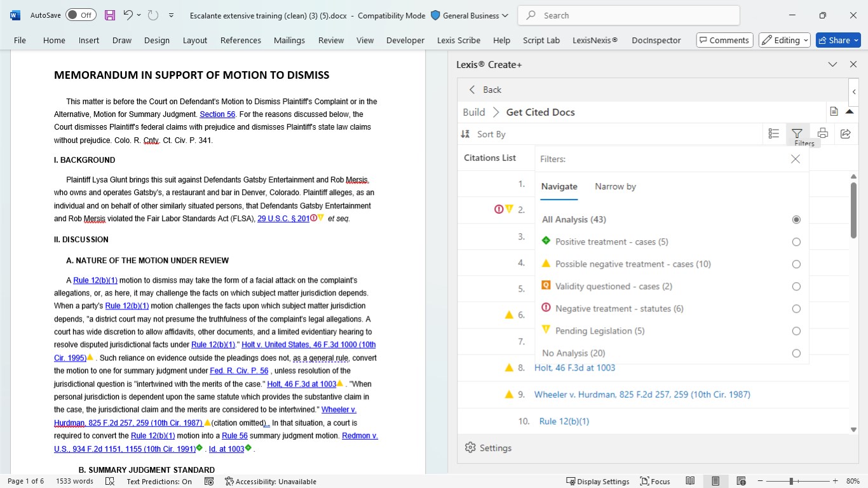Open the Sort By dropdown
Viewport: 868px width, 488px height.
[484, 134]
